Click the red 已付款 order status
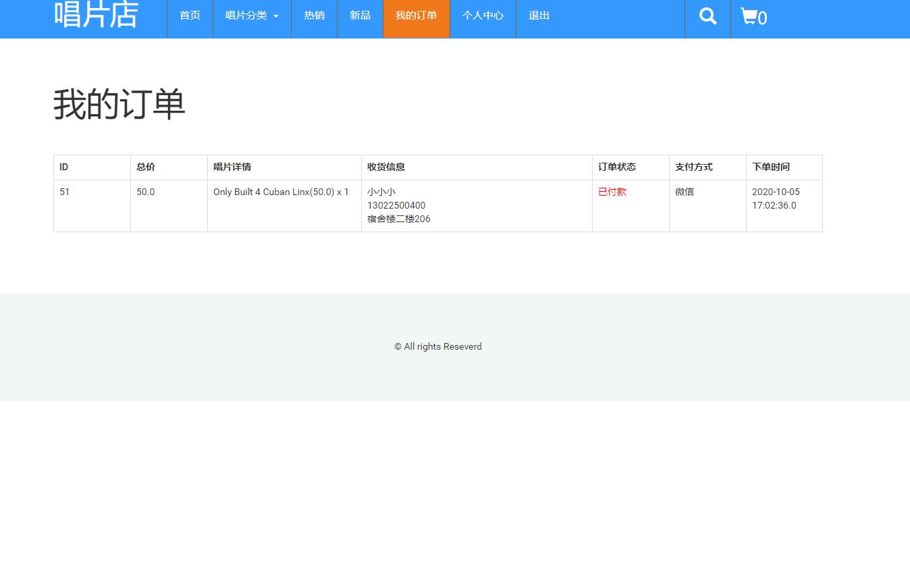 tap(612, 192)
